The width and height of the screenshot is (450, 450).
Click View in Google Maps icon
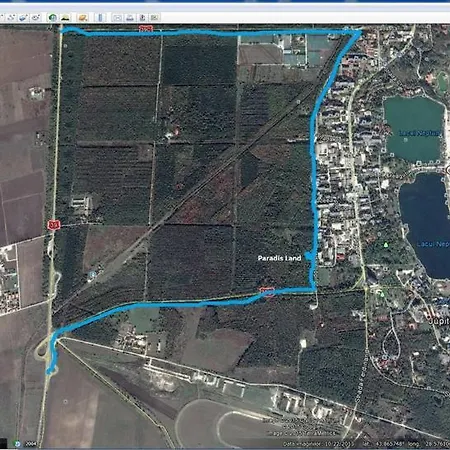point(154,18)
